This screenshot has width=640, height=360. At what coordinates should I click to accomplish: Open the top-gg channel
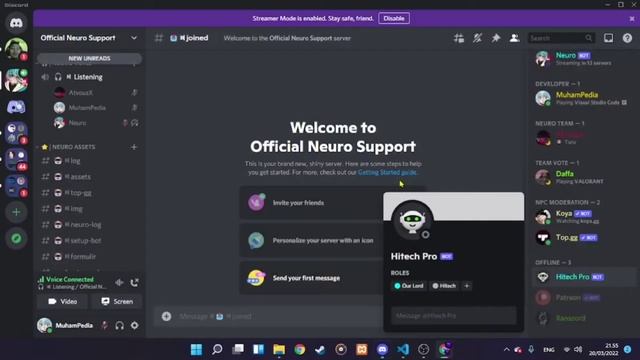(89, 193)
